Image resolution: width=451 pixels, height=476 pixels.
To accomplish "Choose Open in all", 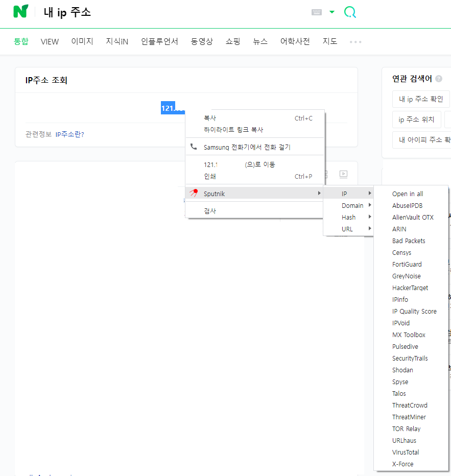I will tap(411, 194).
